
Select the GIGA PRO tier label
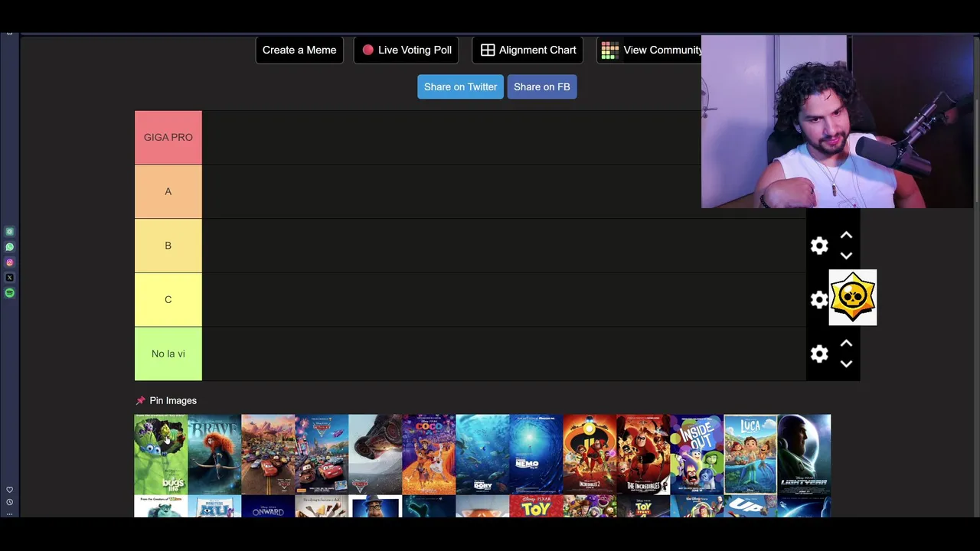168,138
